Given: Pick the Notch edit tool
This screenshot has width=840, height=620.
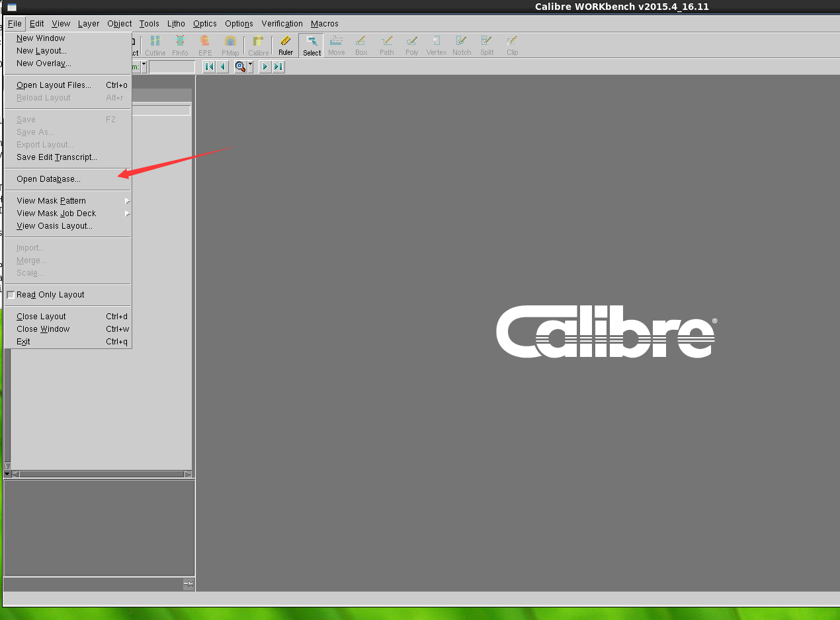Looking at the screenshot, I should [x=462, y=46].
